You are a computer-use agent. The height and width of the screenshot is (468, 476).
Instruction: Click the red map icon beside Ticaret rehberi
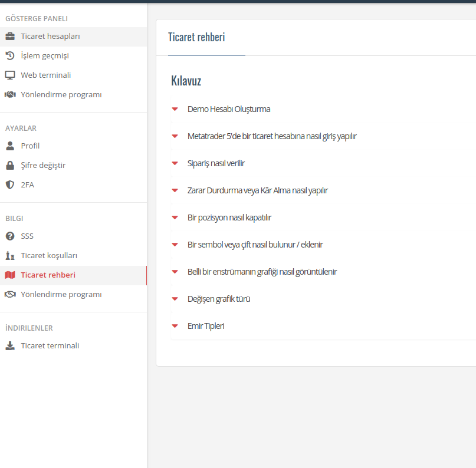tap(10, 275)
